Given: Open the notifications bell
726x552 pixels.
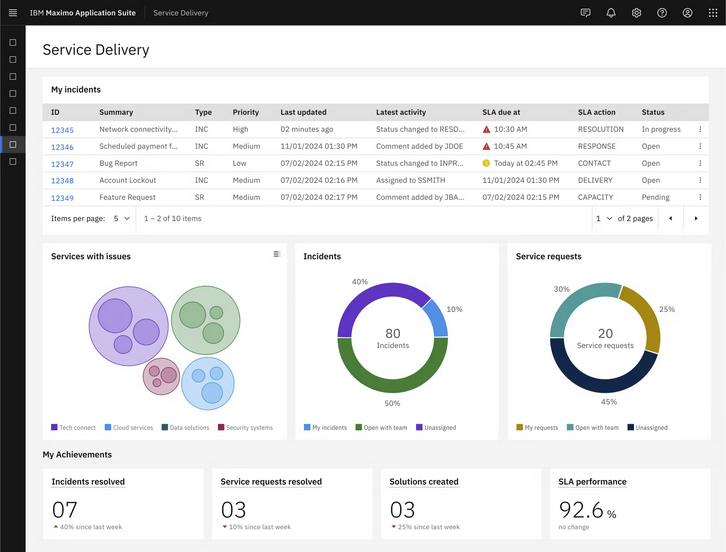Looking at the screenshot, I should pos(611,13).
